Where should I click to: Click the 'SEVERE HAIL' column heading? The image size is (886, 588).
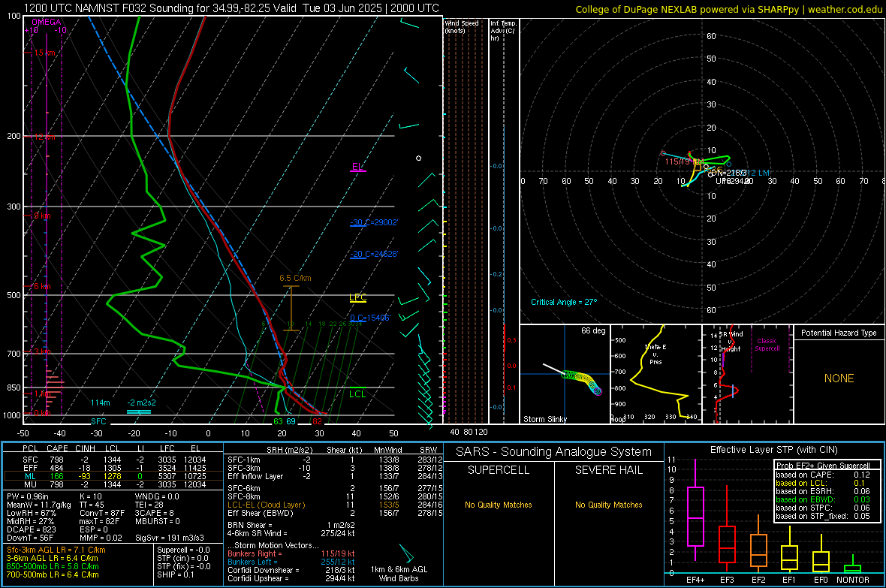tap(608, 470)
